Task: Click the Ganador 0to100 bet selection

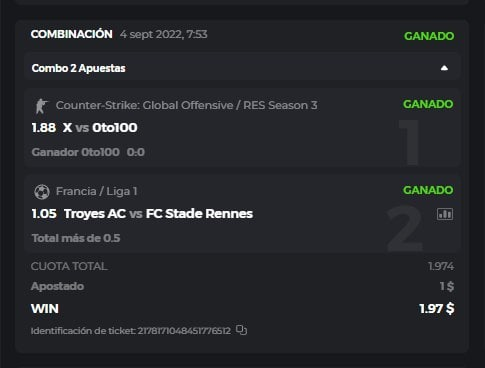Action: (76, 152)
